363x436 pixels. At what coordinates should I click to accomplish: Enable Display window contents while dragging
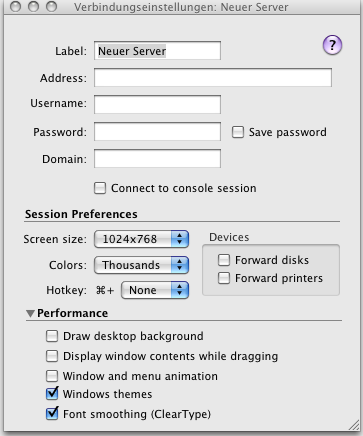pos(52,356)
